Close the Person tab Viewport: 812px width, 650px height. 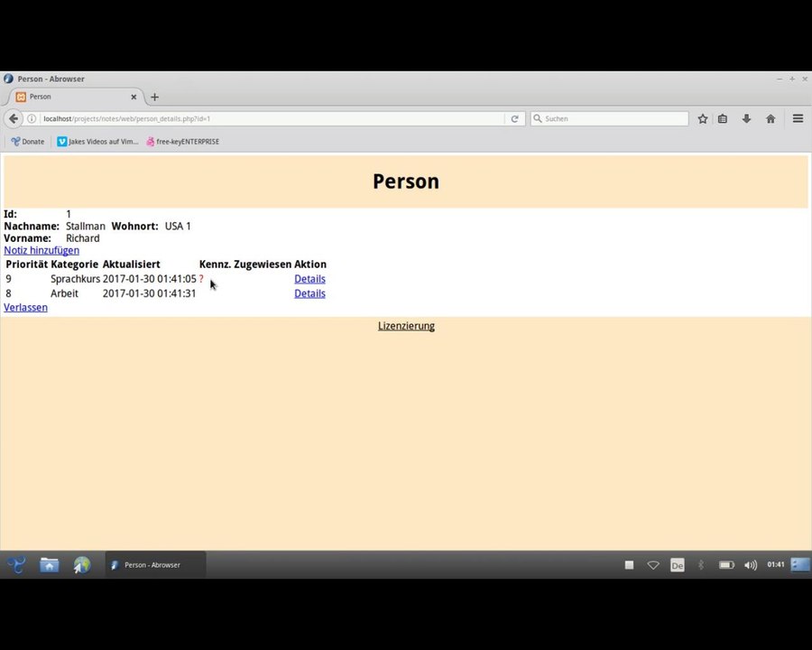tap(134, 97)
